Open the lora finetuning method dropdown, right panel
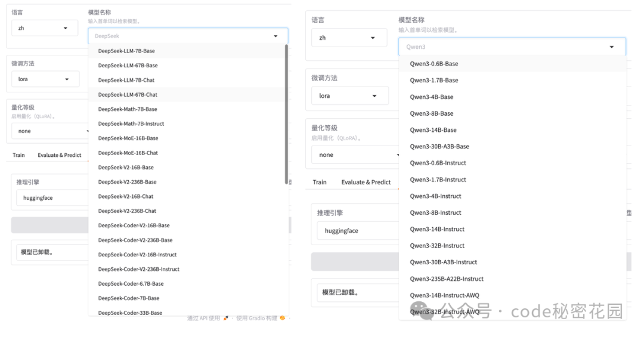 [x=350, y=96]
